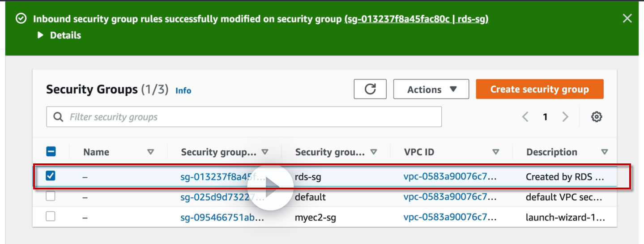Click the play button overlay
The width and height of the screenshot is (644, 244).
click(x=270, y=188)
